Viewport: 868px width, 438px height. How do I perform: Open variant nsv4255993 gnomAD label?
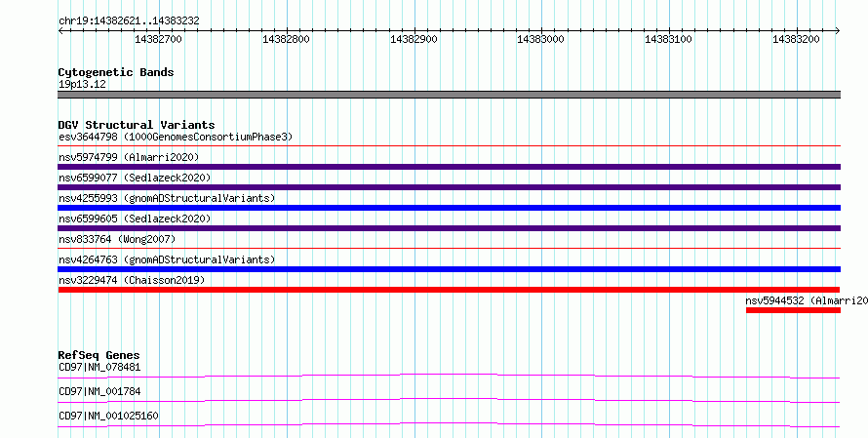tap(167, 198)
